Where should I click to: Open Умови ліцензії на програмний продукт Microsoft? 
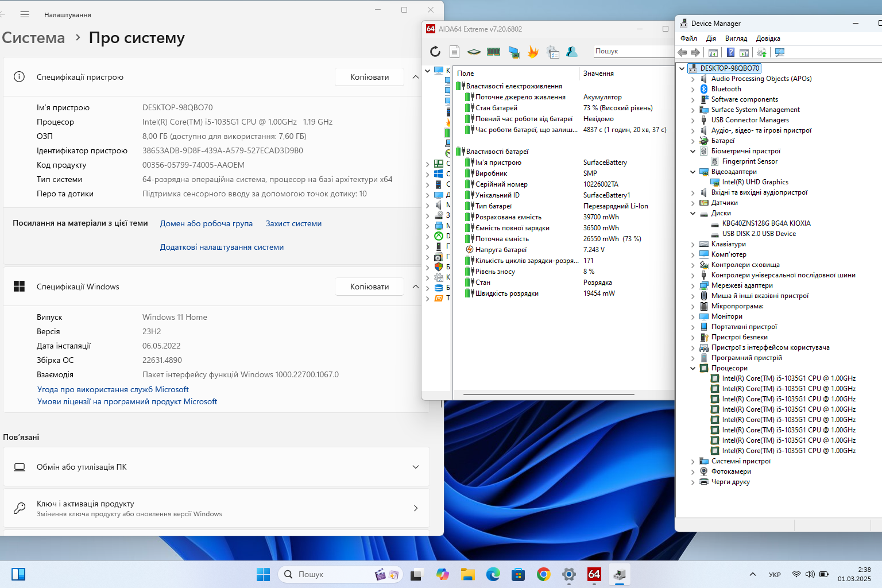click(x=127, y=401)
